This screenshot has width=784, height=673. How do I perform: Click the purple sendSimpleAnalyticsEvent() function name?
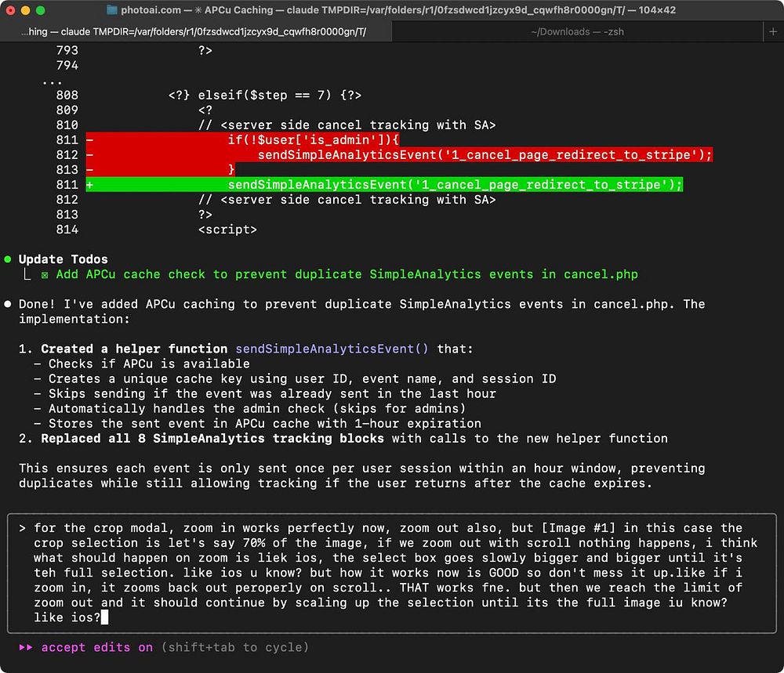click(x=332, y=349)
